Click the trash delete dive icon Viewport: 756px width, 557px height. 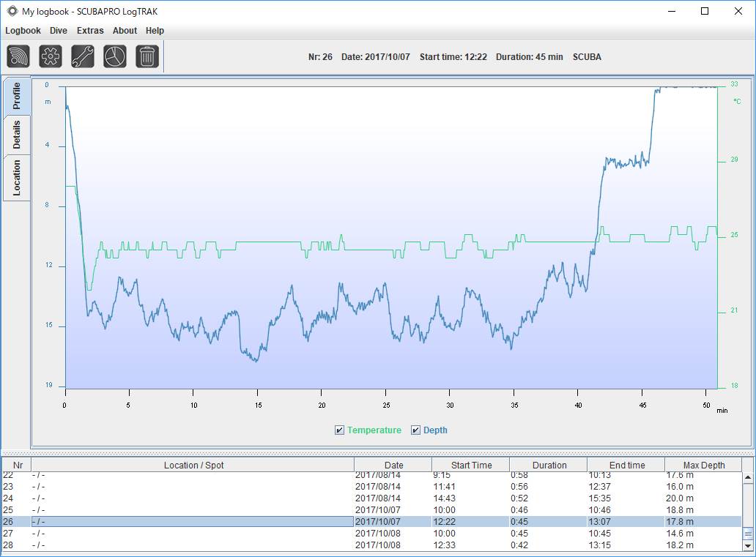[x=147, y=56]
